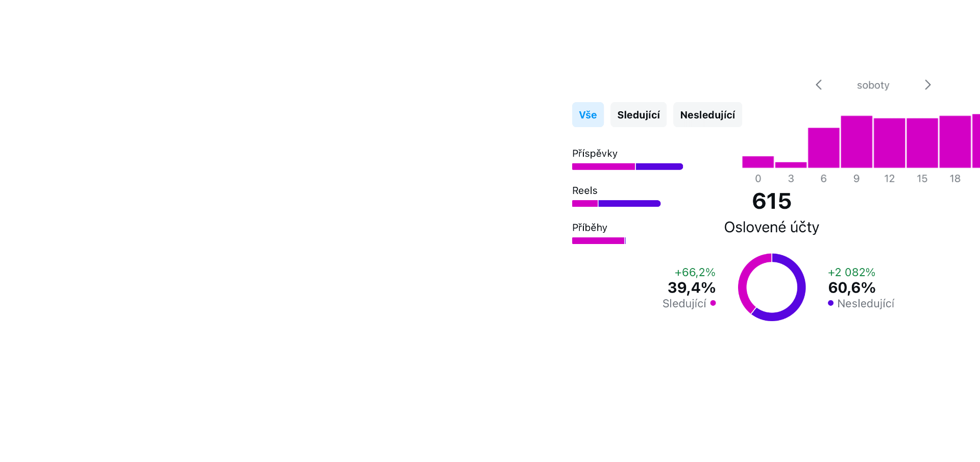Click the soboty day label
Image resolution: width=980 pixels, height=462 pixels.
pyautogui.click(x=873, y=85)
